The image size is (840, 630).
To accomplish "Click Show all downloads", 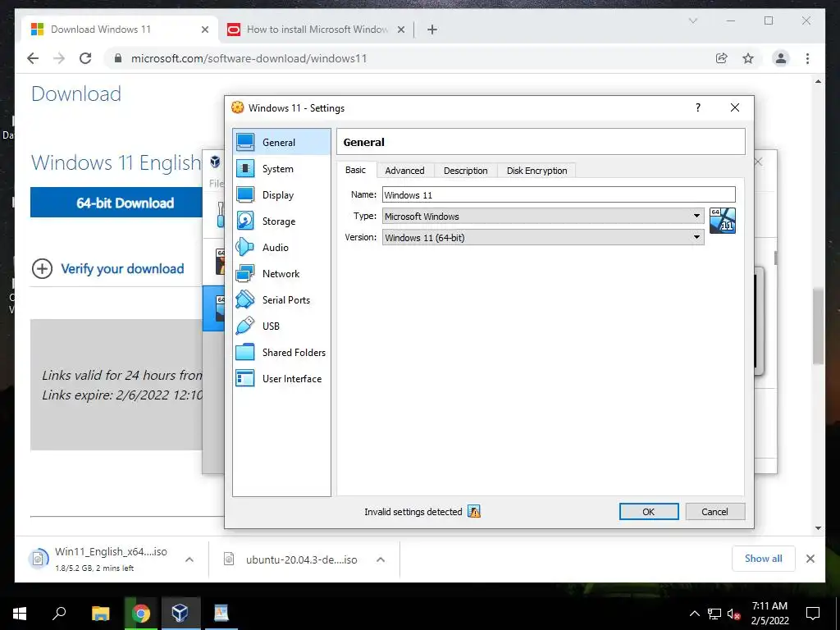I will click(764, 559).
